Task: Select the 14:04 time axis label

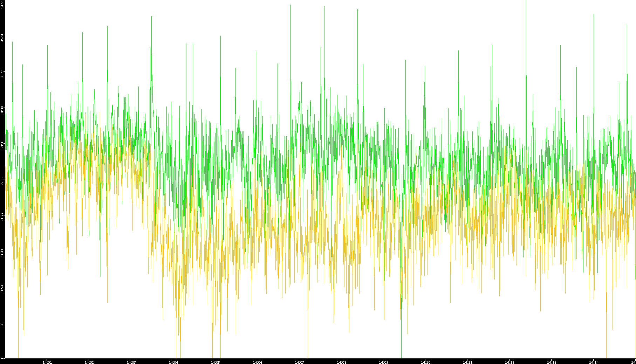Action: pos(173,362)
